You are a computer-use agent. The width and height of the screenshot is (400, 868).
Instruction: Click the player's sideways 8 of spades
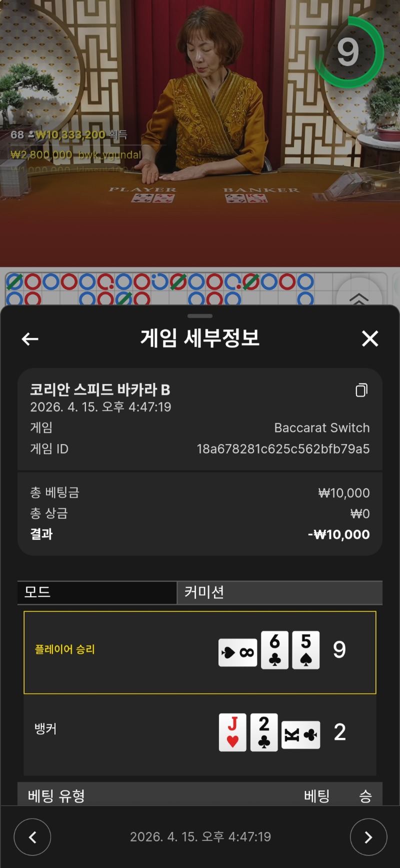pos(238,652)
